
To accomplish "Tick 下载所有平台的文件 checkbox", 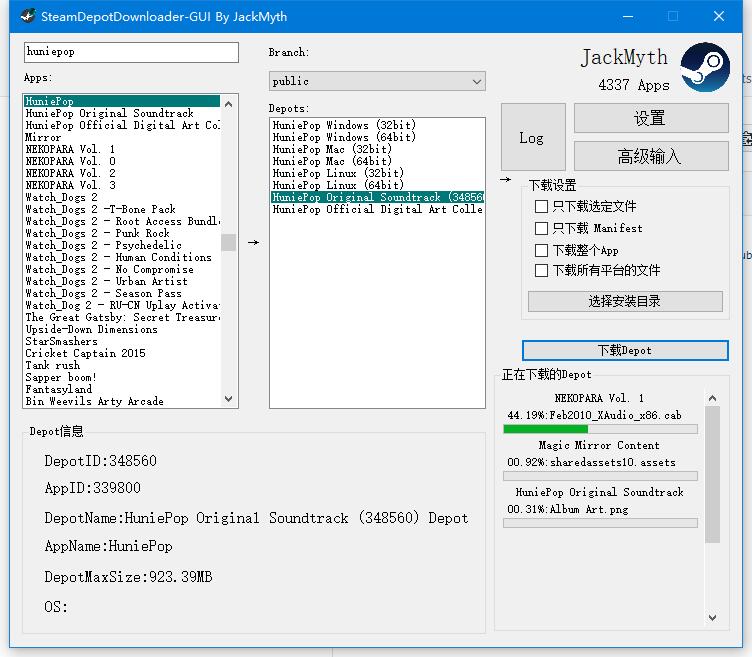I will point(541,270).
